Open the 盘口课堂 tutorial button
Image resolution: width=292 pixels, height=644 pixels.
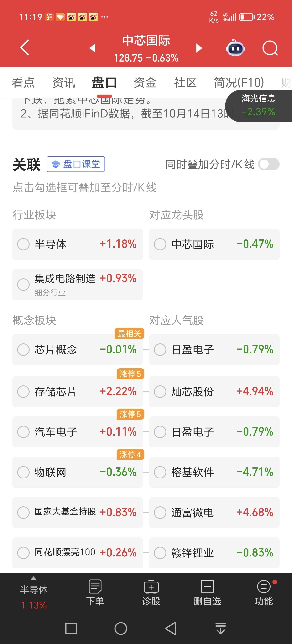click(76, 164)
